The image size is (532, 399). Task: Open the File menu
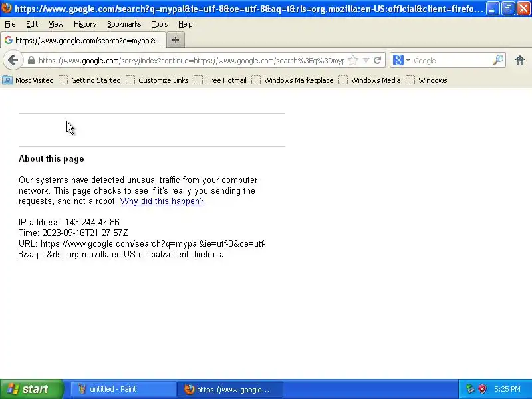(x=10, y=24)
